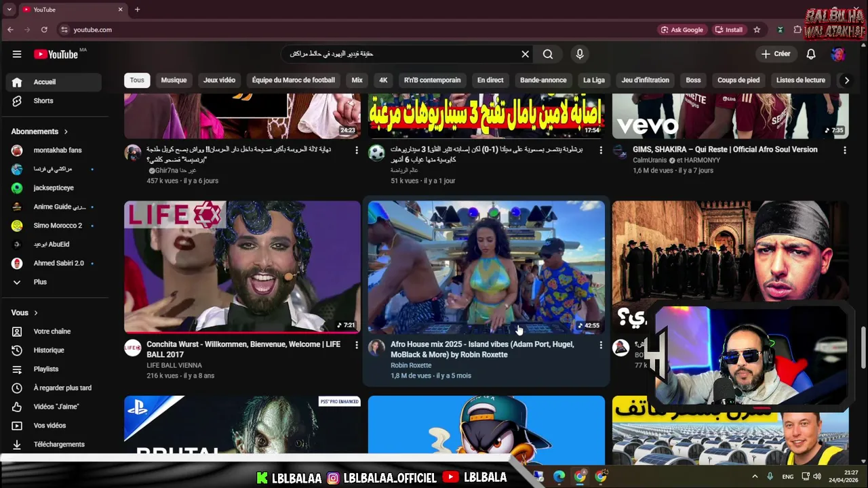The height and width of the screenshot is (488, 868).
Task: Click the Créer button
Action: [x=775, y=54]
